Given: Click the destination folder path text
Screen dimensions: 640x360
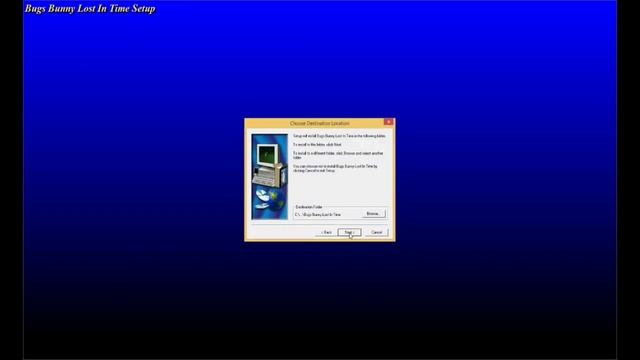Looking at the screenshot, I should point(318,214).
